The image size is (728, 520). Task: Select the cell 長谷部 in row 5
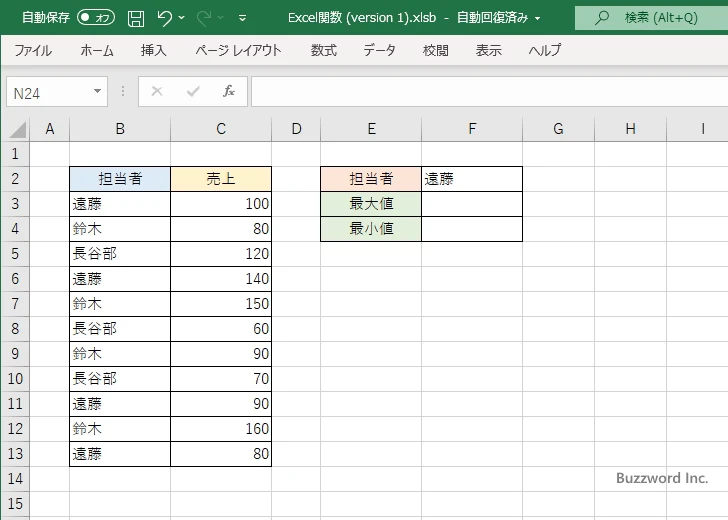pos(120,254)
